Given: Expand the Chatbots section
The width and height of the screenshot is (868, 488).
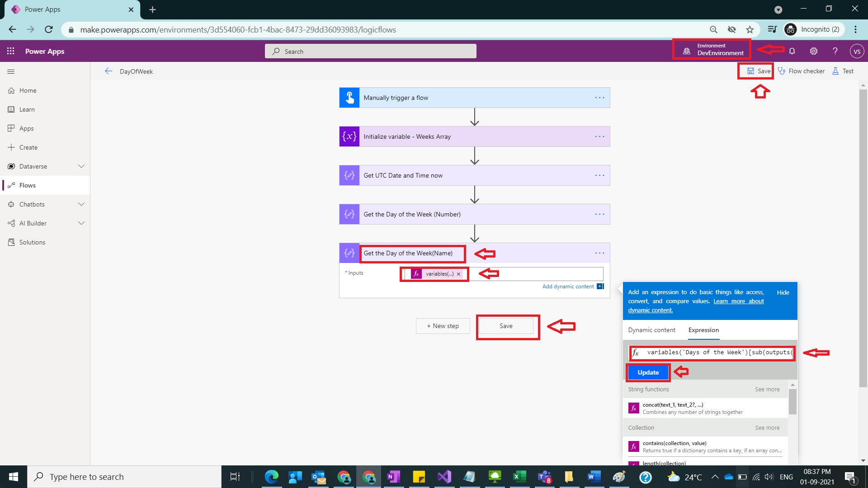Looking at the screenshot, I should tap(81, 204).
